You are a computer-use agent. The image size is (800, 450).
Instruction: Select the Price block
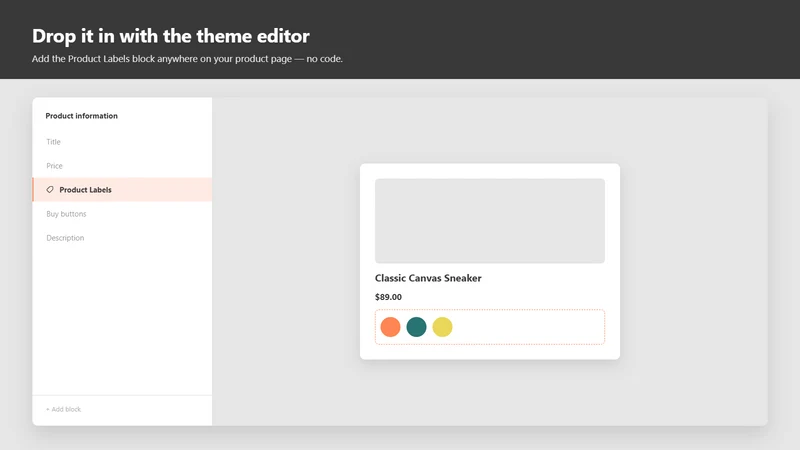click(122, 166)
